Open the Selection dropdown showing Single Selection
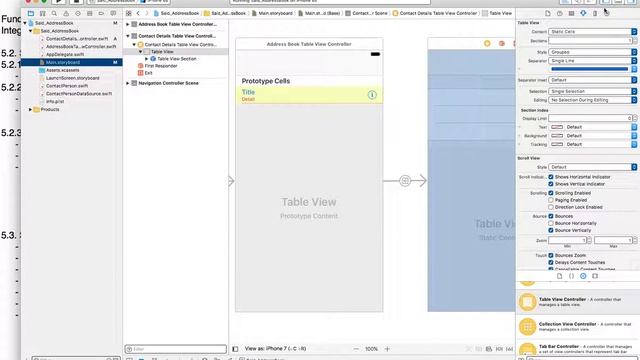The image size is (640, 360). 593,91
